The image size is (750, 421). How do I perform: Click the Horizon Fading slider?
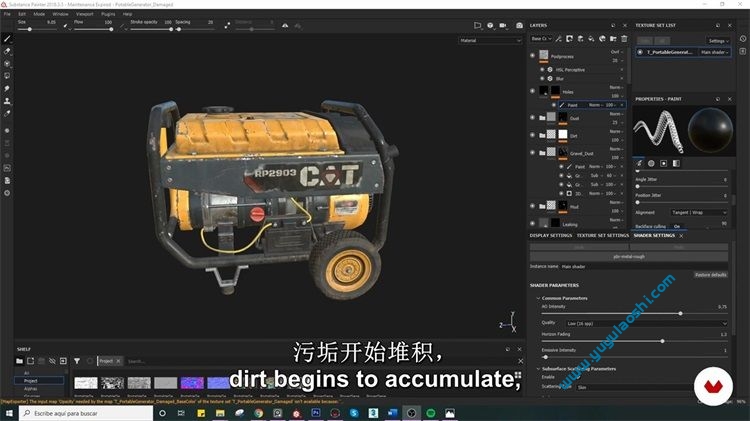point(634,341)
